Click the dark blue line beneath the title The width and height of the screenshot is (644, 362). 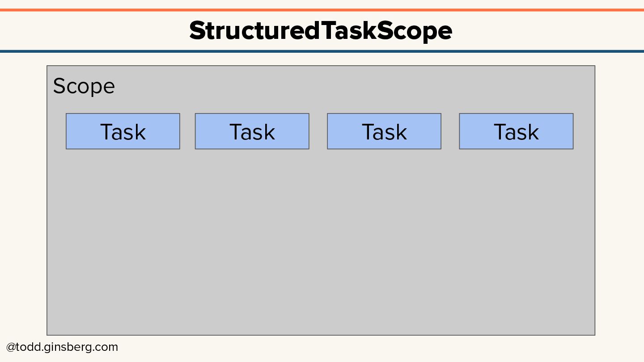[x=322, y=51]
